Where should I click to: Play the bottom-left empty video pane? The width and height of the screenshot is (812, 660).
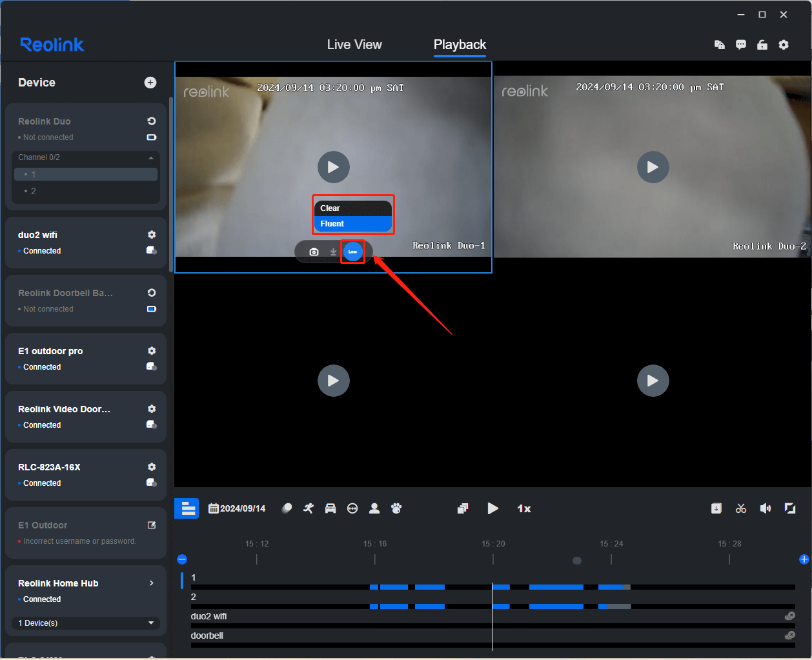[x=334, y=381]
